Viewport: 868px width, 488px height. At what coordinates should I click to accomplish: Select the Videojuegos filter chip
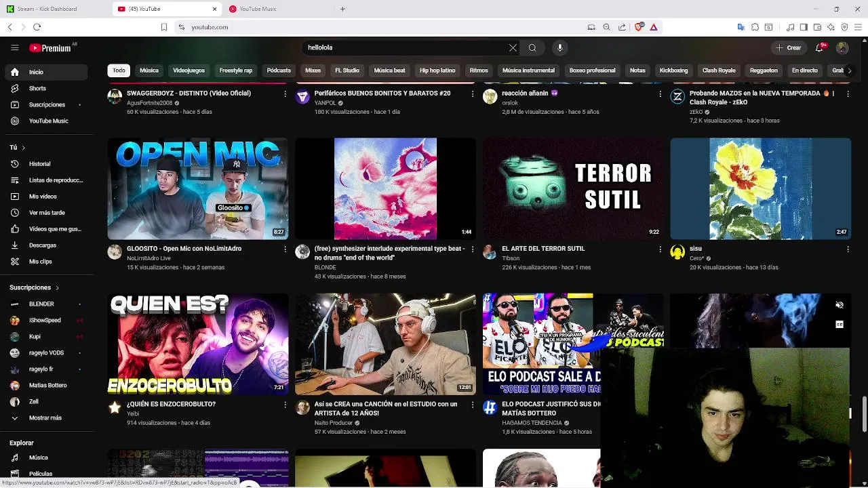189,70
